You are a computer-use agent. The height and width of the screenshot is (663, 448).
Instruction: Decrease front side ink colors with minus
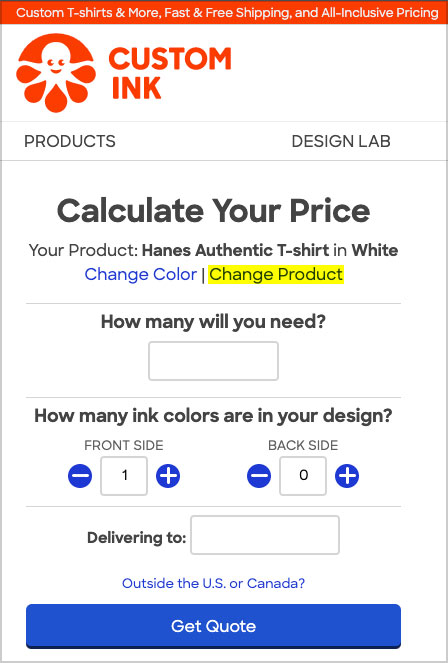[80, 476]
